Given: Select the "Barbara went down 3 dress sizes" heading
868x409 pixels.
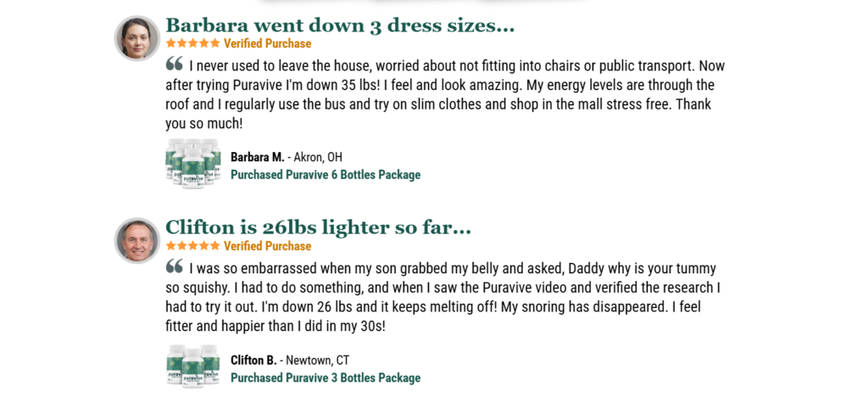Looking at the screenshot, I should click(340, 25).
